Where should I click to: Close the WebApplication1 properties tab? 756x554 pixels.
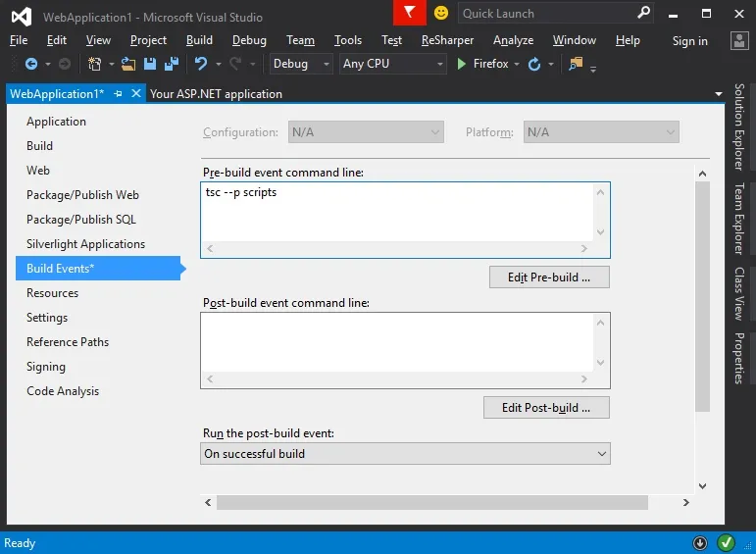coord(136,93)
